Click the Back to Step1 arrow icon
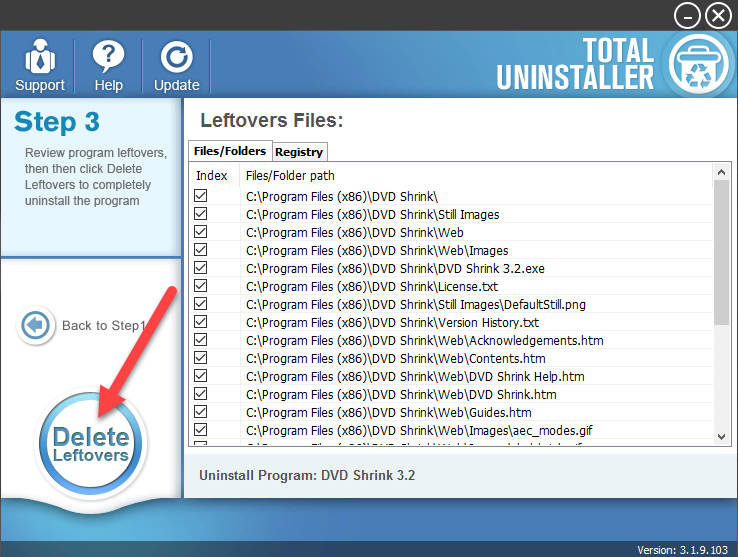 35,325
